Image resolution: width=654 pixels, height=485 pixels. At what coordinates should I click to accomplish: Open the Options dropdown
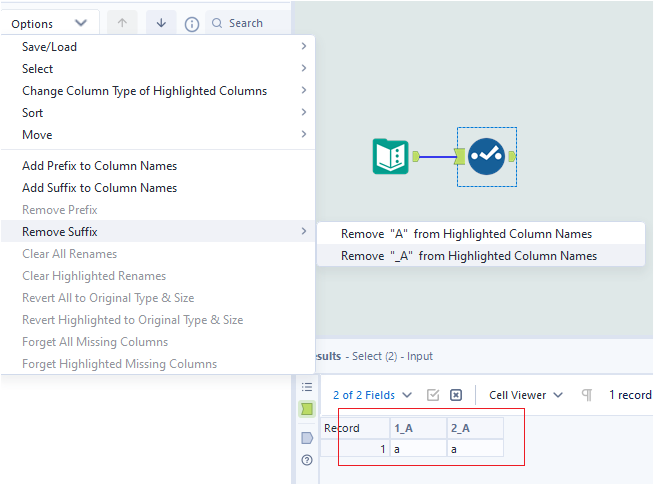tap(49, 23)
